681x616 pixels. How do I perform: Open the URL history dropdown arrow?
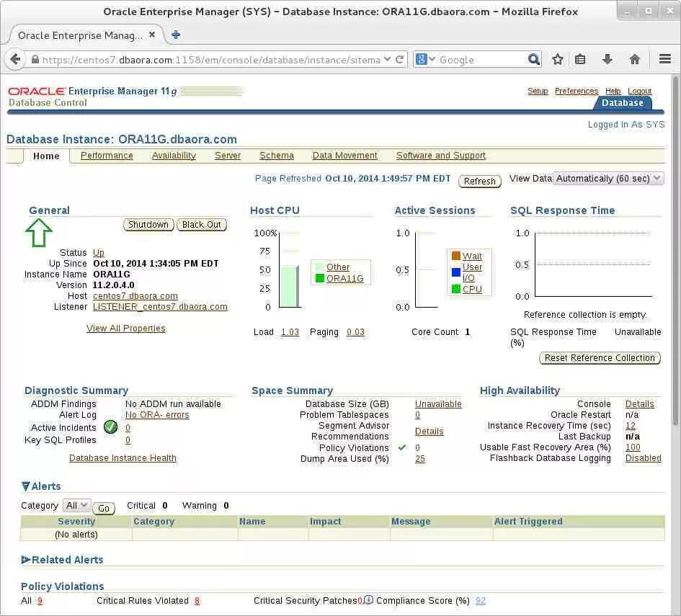(388, 59)
